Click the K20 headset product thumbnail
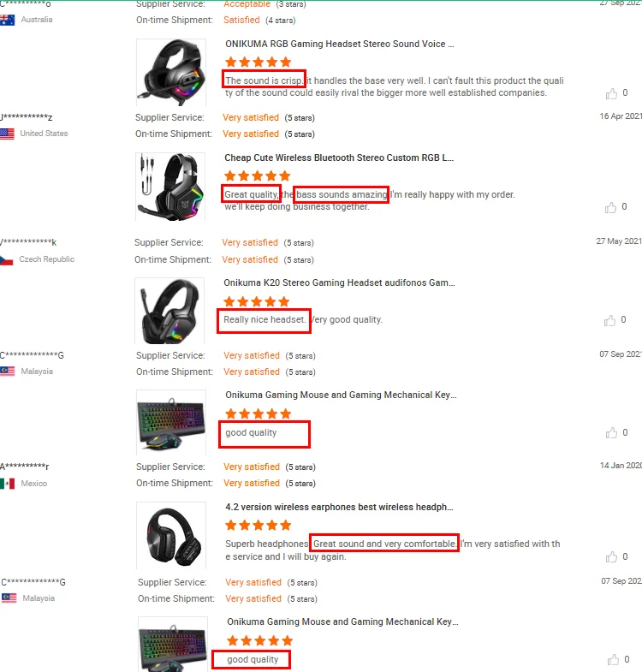 click(x=169, y=311)
